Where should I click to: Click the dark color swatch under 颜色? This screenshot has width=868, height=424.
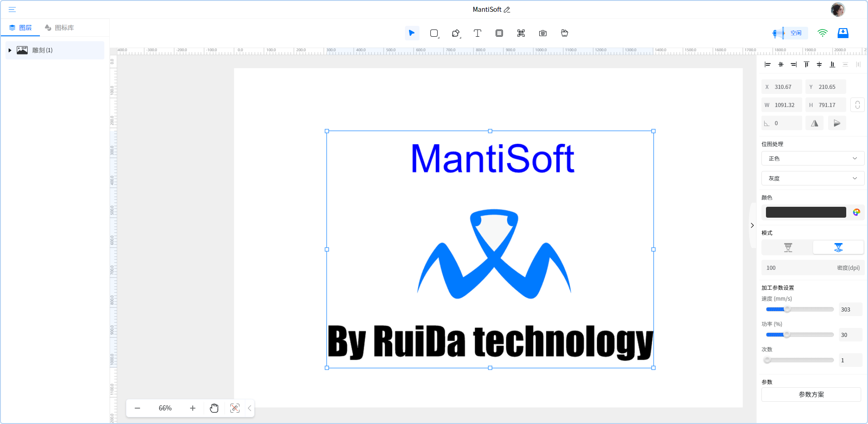[x=806, y=212]
